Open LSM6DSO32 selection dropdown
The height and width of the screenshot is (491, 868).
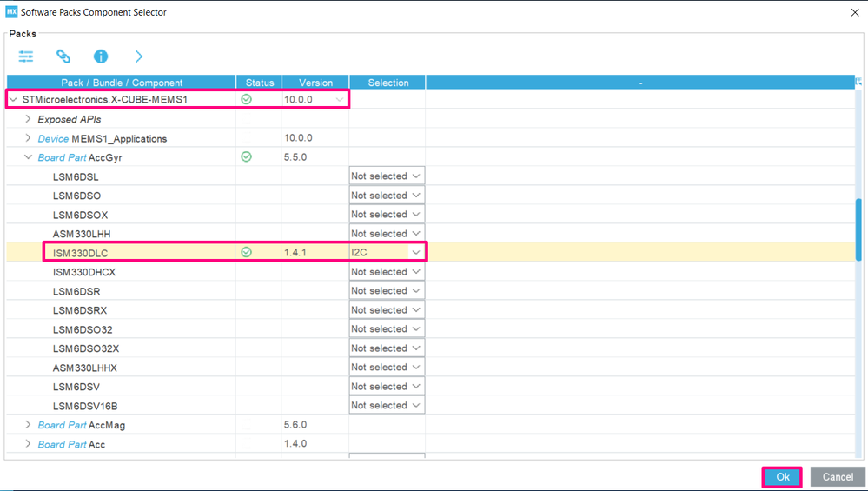point(387,328)
